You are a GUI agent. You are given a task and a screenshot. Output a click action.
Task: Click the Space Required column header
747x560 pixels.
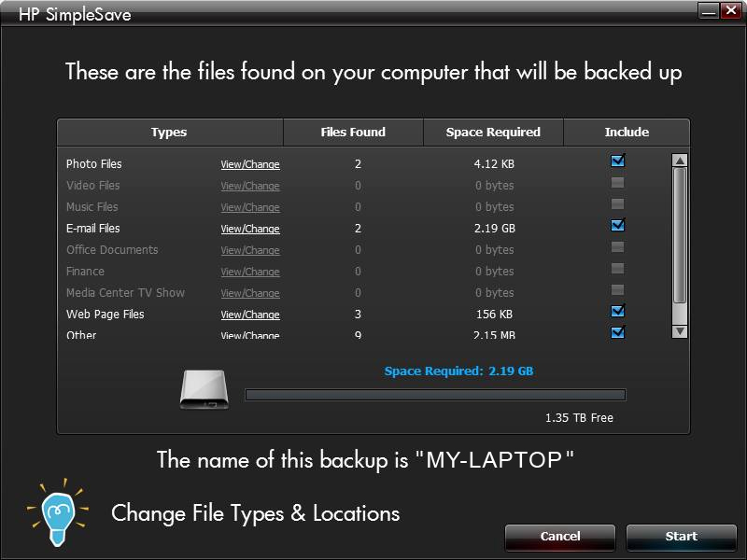(493, 133)
